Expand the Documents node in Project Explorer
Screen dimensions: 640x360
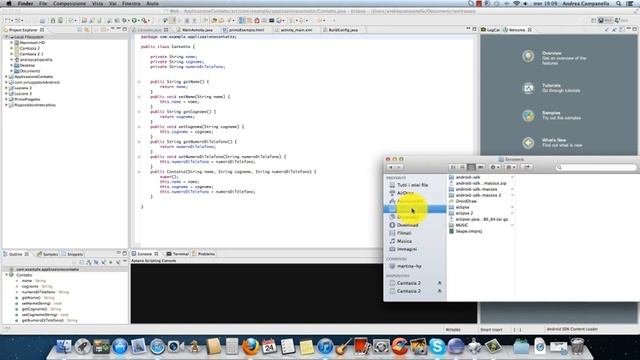pos(12,71)
